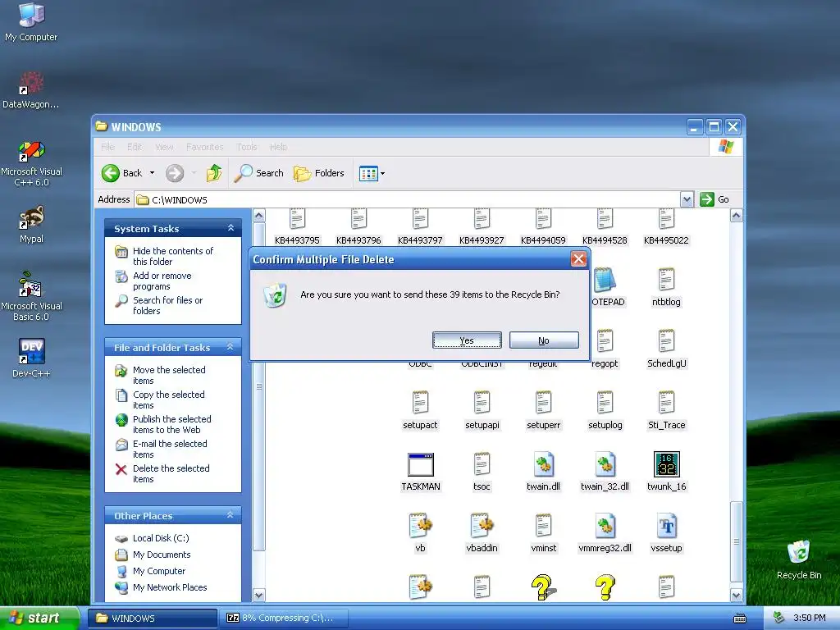This screenshot has height=630, width=840.
Task: Select the setupact log file icon
Action: click(x=421, y=403)
